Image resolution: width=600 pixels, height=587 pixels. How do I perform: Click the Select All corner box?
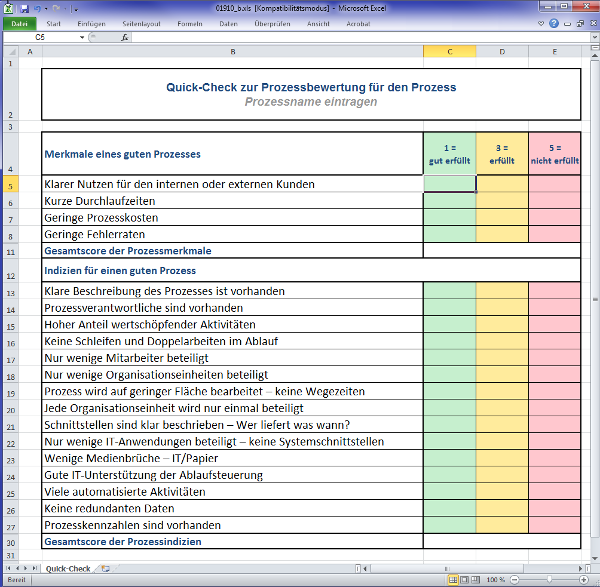(x=9, y=51)
